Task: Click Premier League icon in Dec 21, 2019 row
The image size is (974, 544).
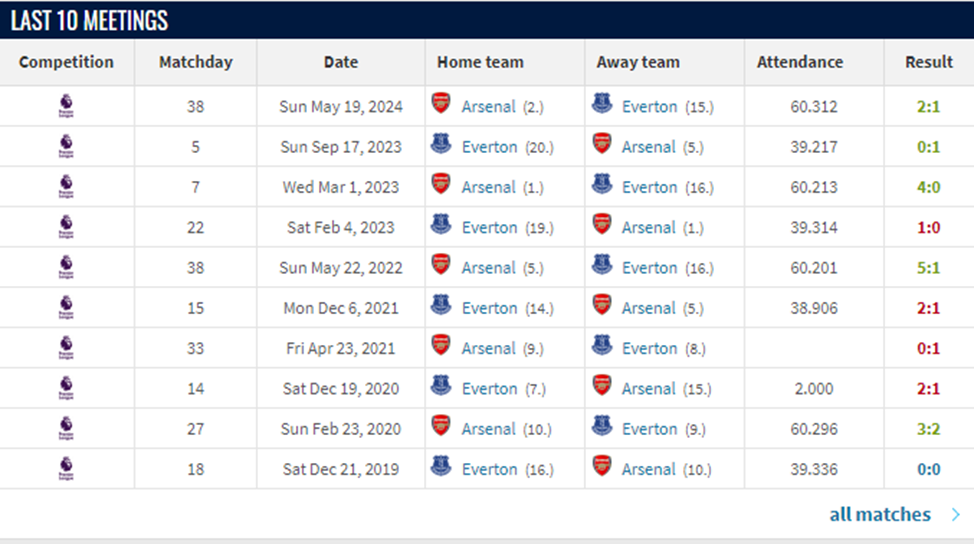Action: (x=66, y=469)
